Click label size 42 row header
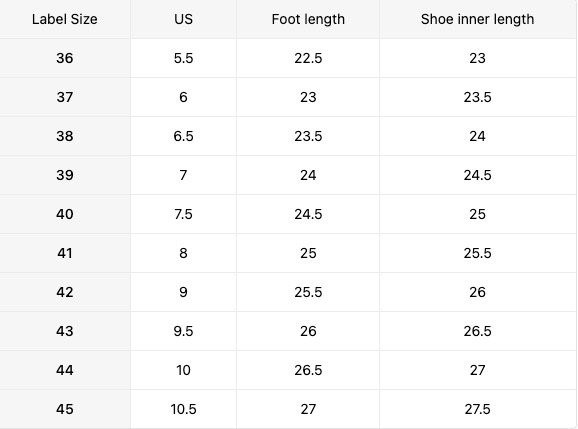Screen dimensions: 578x429 click(x=65, y=292)
